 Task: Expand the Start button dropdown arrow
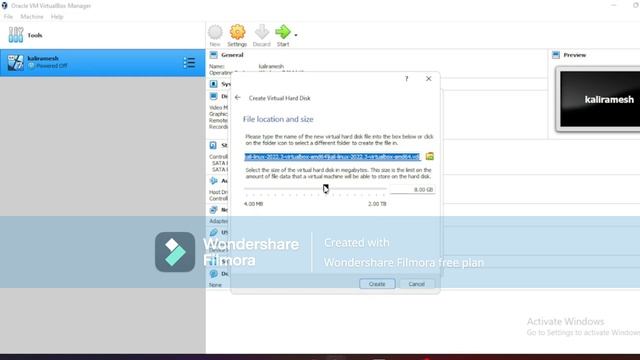tap(296, 36)
